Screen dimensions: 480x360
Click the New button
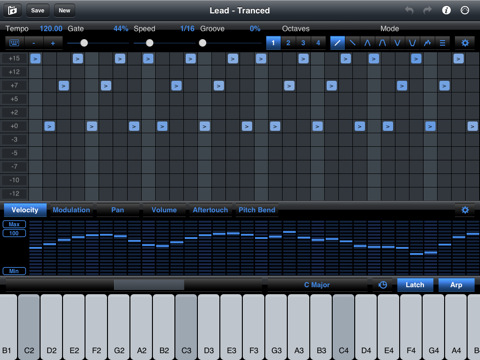64,10
